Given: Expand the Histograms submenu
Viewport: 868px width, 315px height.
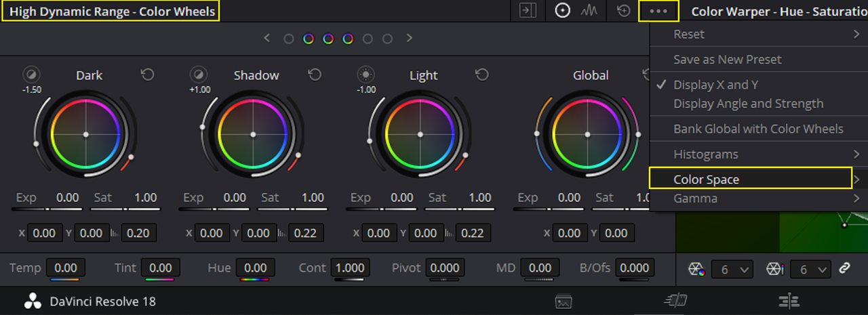Looking at the screenshot, I should click(x=759, y=154).
